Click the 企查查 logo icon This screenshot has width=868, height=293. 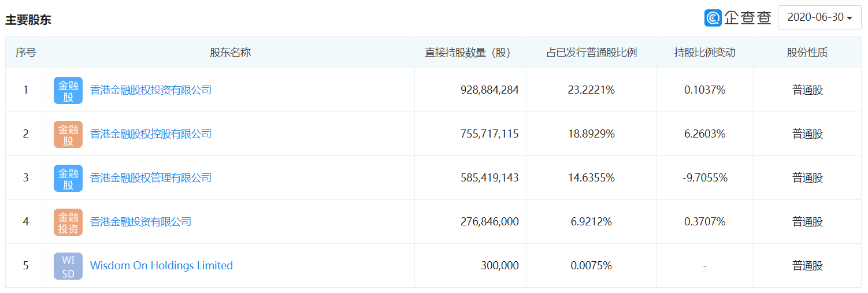[713, 17]
